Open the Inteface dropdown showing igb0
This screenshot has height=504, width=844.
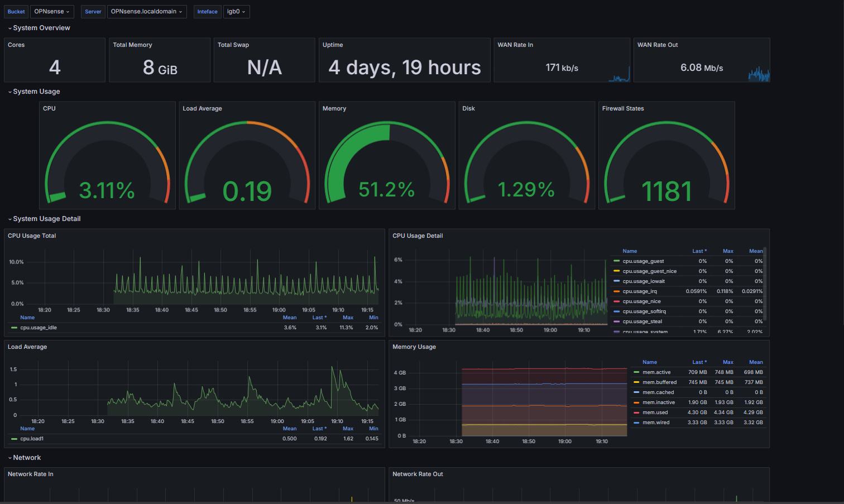click(236, 11)
